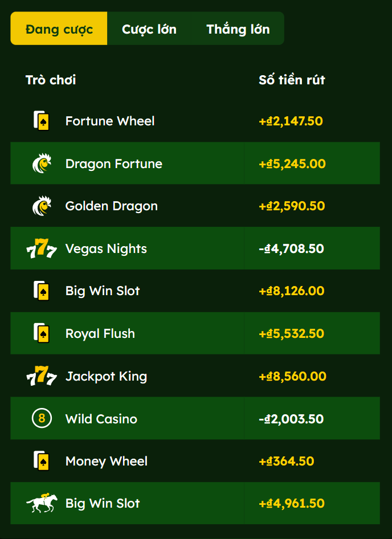The image size is (392, 539).
Task: Click the horse racing icon in last row
Action: point(42,503)
